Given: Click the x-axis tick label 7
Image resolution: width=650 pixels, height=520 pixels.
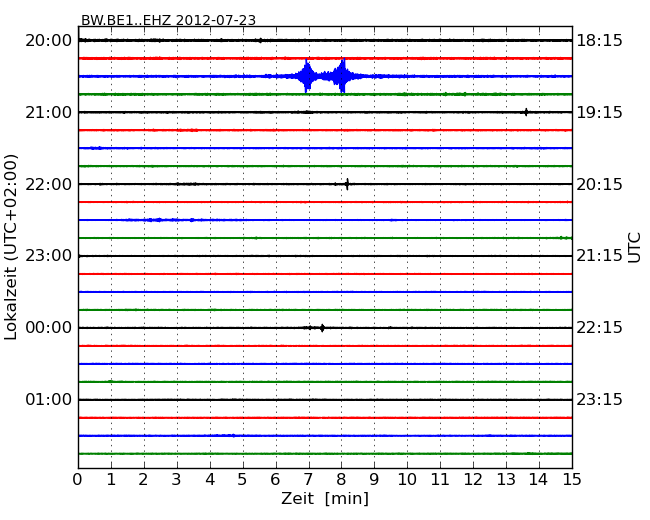Looking at the screenshot, I should coord(308,479).
